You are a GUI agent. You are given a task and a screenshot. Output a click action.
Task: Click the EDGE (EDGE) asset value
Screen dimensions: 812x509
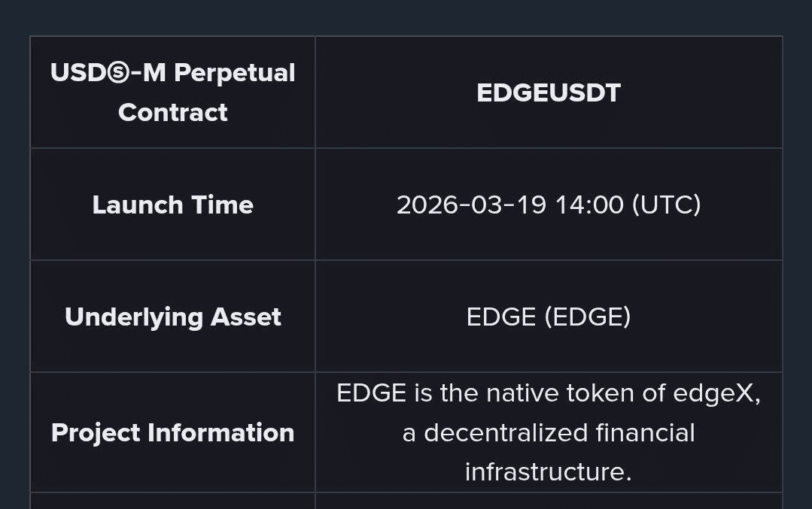point(549,317)
